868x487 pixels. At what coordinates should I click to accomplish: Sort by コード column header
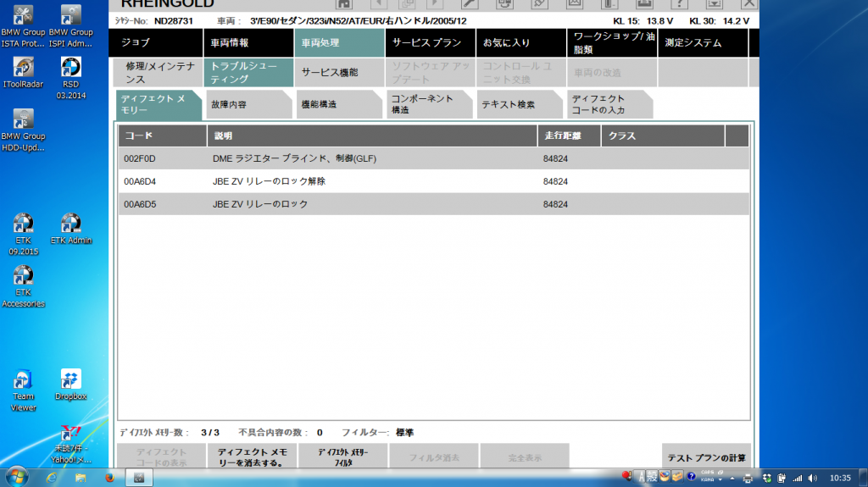click(x=162, y=136)
